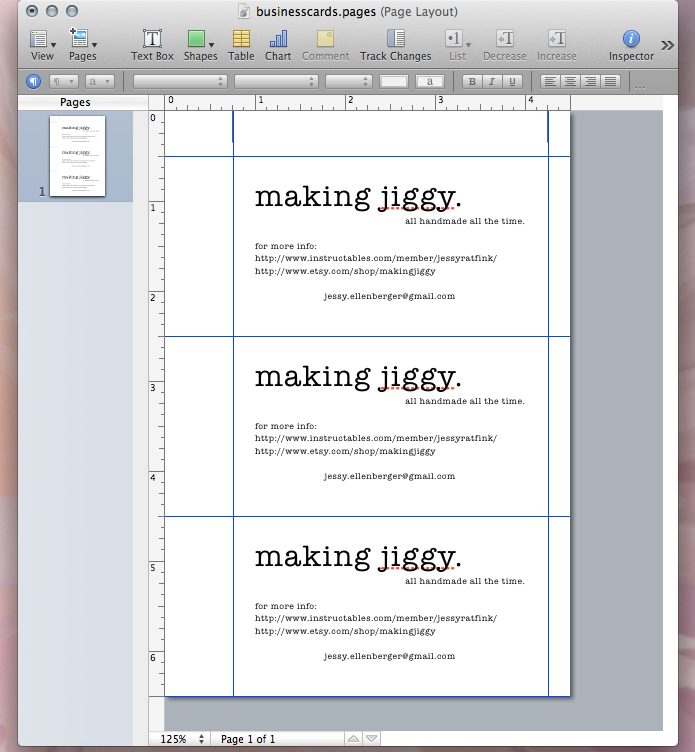
Task: Turn on Track Changes
Action: 396,46
